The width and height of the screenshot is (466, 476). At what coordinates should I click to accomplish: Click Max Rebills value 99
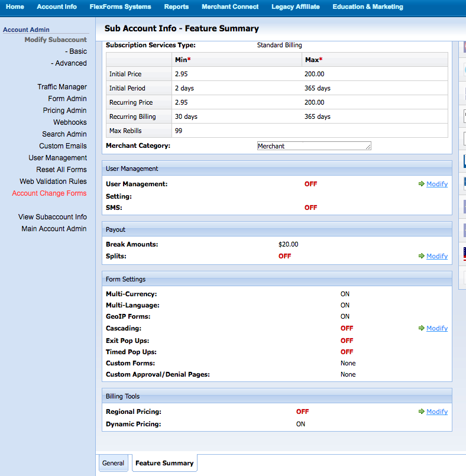tap(179, 131)
